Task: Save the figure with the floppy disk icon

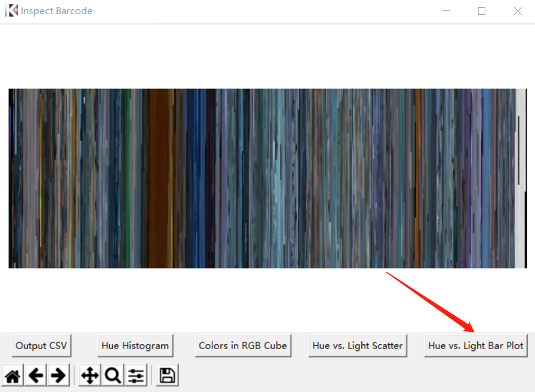Action: 167,375
